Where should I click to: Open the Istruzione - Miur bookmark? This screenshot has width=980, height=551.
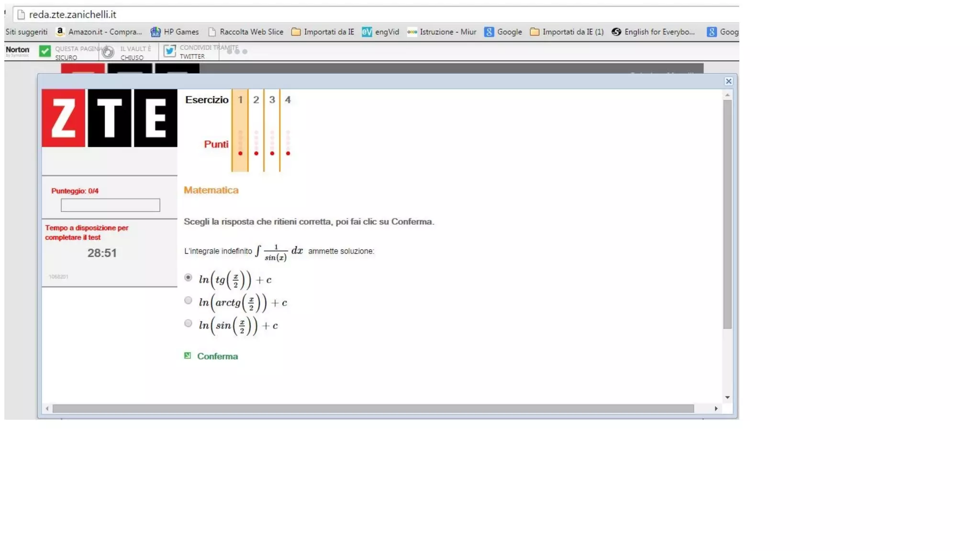(x=442, y=32)
